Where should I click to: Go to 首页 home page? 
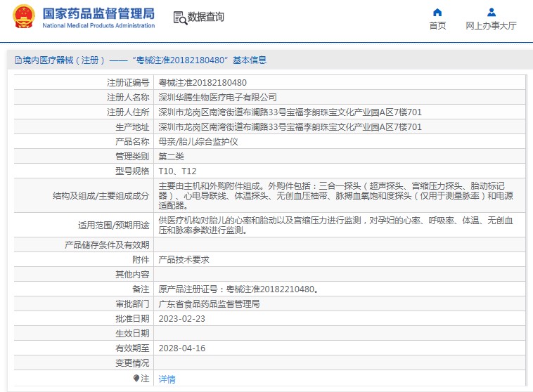[437, 26]
